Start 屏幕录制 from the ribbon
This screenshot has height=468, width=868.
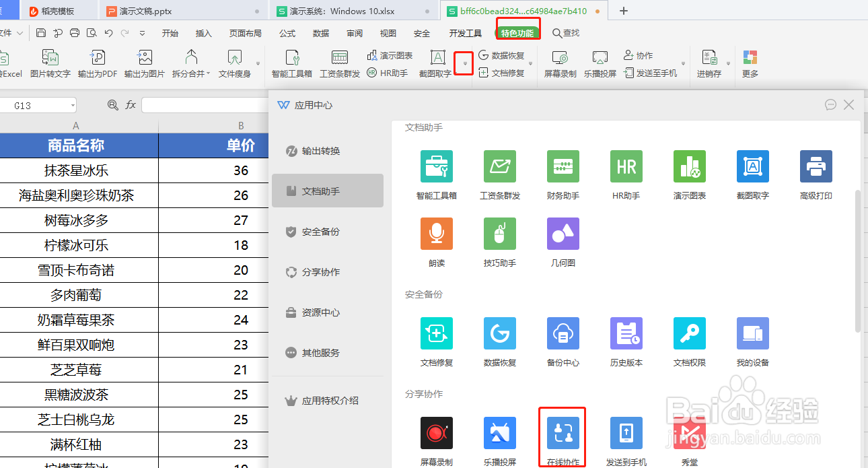[x=560, y=64]
